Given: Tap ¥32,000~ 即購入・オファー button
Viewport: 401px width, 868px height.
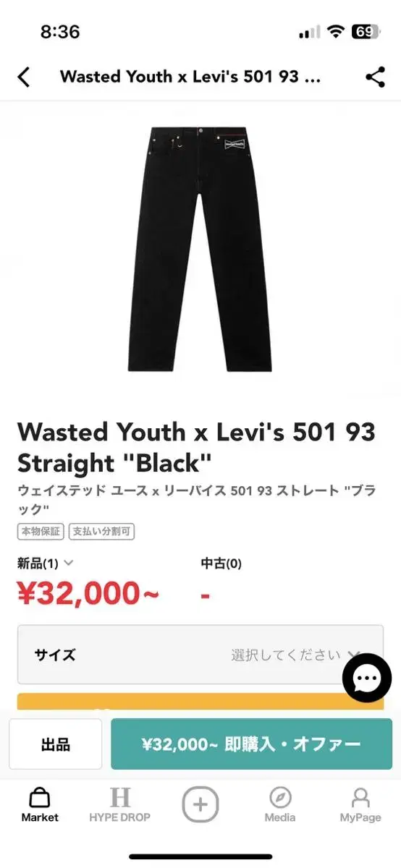Looking at the screenshot, I should pos(251,744).
